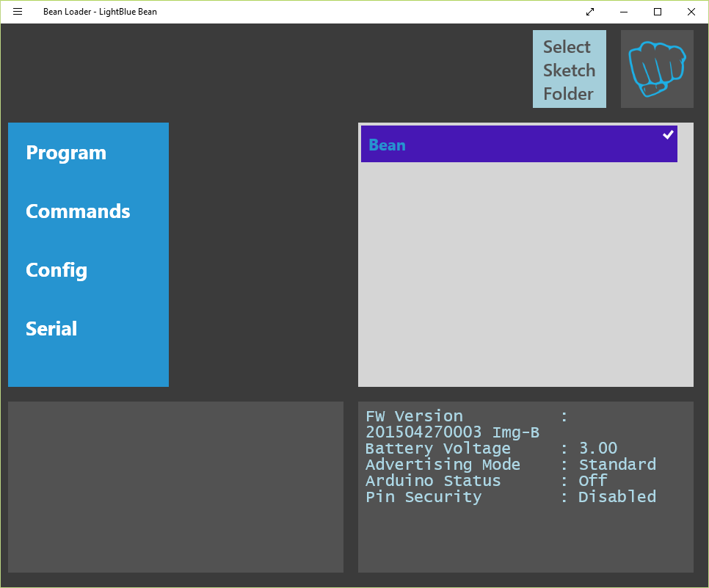The image size is (709, 588).
Task: Open the Program menu item
Action: pos(66,153)
